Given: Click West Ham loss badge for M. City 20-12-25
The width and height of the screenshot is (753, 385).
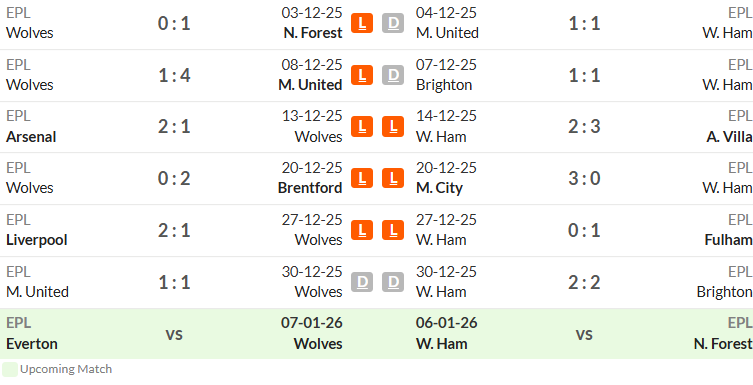Looking at the screenshot, I should [393, 178].
